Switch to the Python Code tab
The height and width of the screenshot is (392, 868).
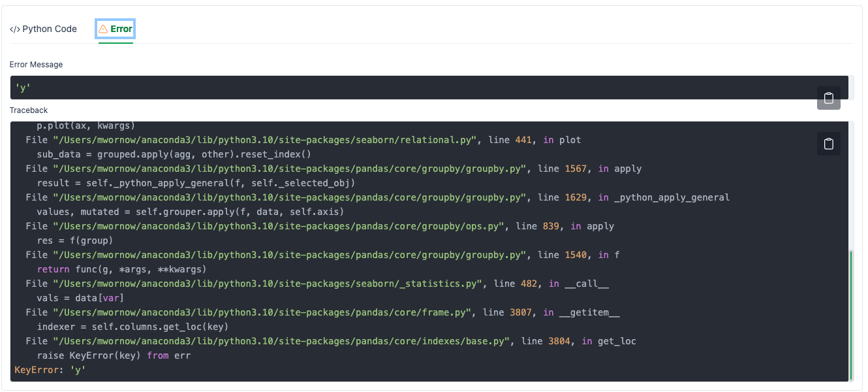(49, 29)
